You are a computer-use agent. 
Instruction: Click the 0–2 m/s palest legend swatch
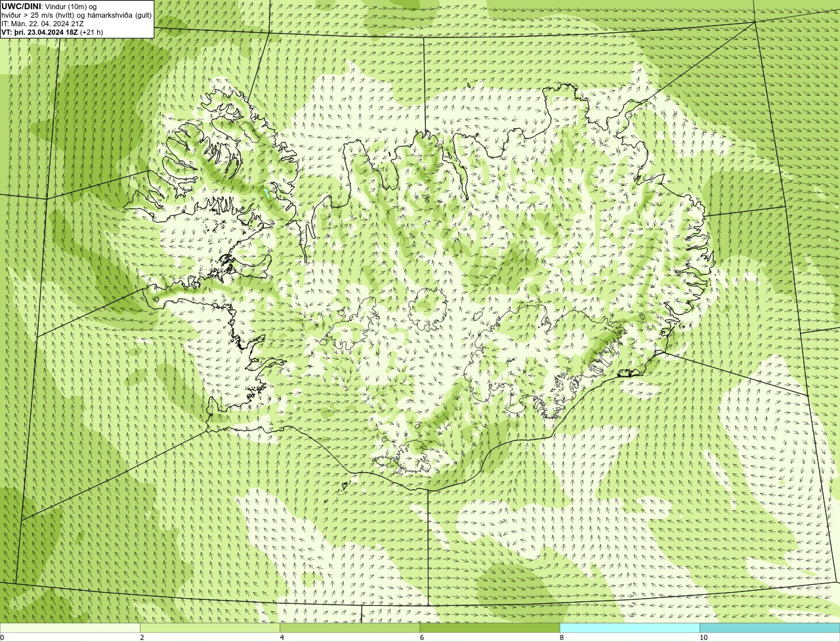click(70, 628)
